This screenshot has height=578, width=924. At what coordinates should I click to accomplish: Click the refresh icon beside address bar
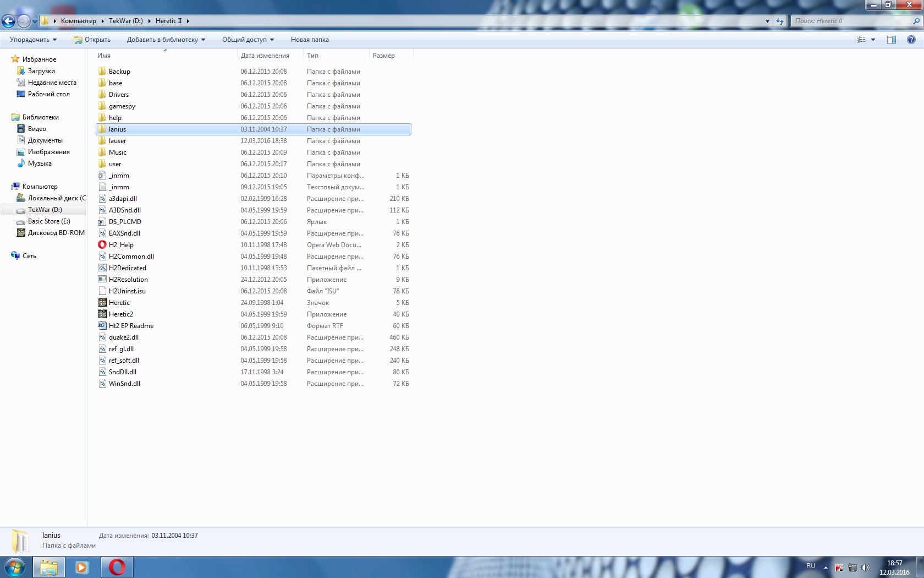(780, 21)
